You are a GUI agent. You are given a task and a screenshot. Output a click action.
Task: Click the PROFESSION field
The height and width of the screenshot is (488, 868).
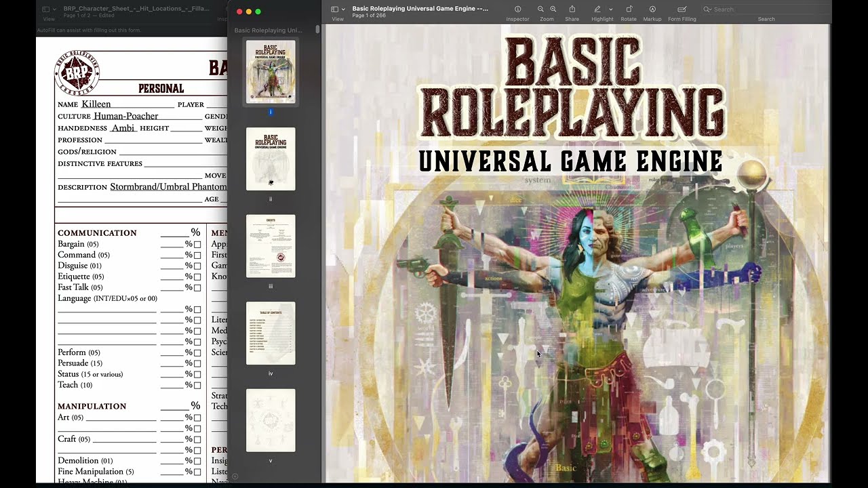[x=153, y=140]
